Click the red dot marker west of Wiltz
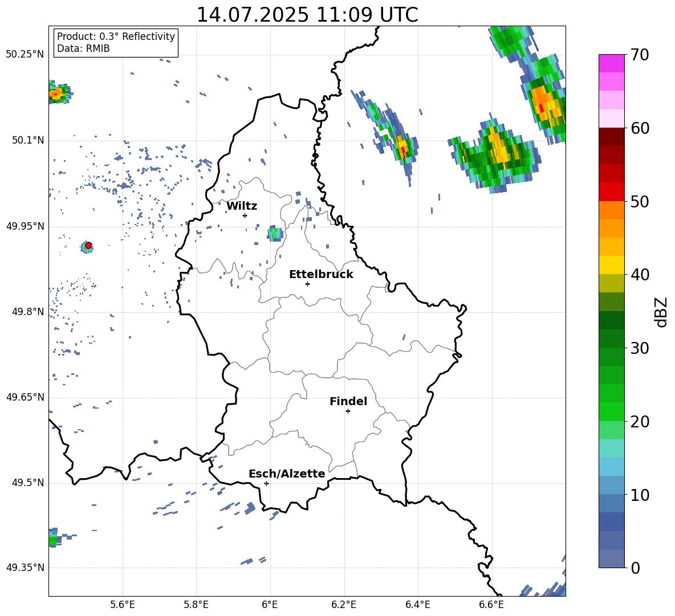The height and width of the screenshot is (616, 675). click(88, 245)
